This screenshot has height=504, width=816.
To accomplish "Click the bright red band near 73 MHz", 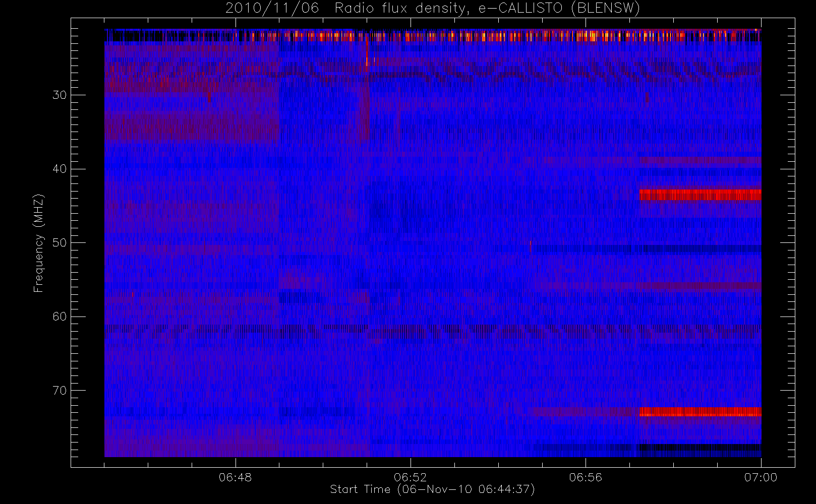I will click(x=700, y=412).
